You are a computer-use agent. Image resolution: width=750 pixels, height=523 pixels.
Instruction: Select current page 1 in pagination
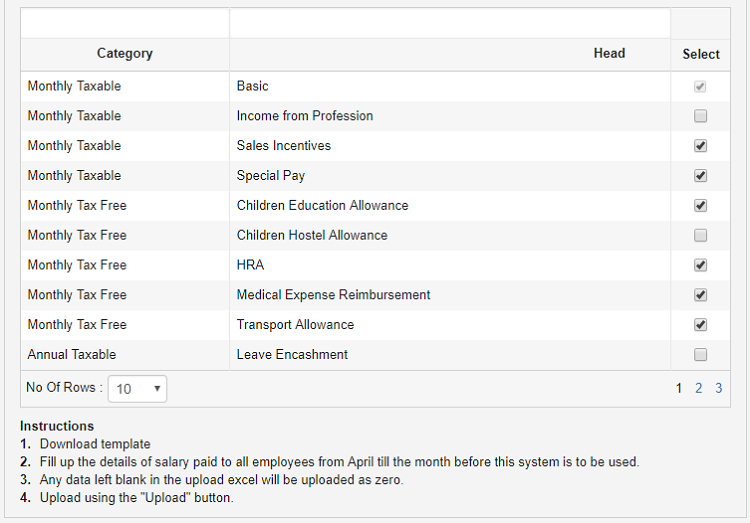[x=680, y=389]
